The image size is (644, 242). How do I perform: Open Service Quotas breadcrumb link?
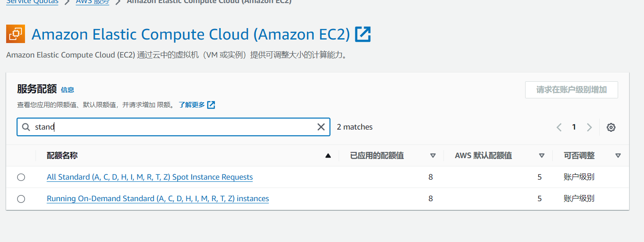click(32, 2)
